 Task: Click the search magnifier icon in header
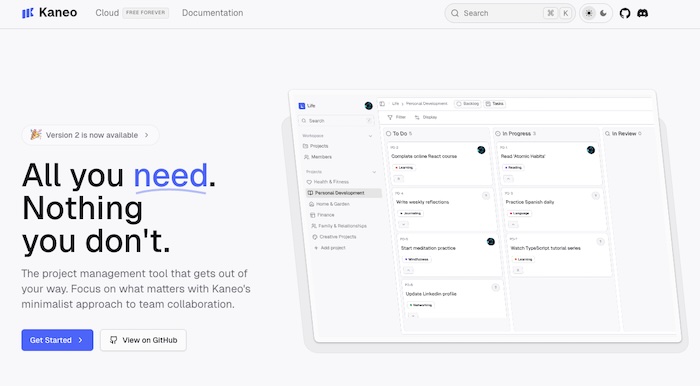(x=455, y=13)
